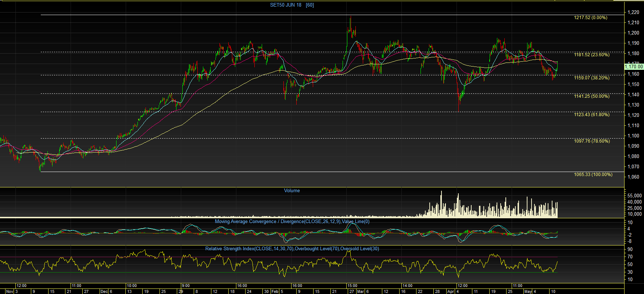Click the -2 value on MACD axis
The width and height of the screenshot is (644, 294).
coord(630,235)
